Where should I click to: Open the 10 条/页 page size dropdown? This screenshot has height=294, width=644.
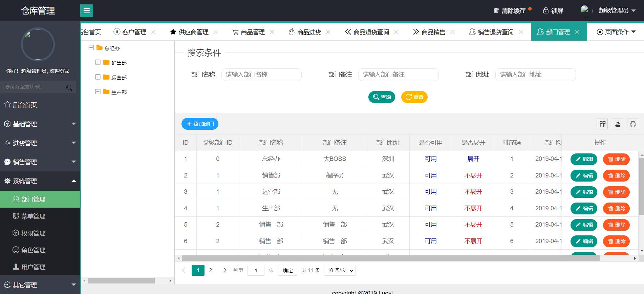click(340, 270)
